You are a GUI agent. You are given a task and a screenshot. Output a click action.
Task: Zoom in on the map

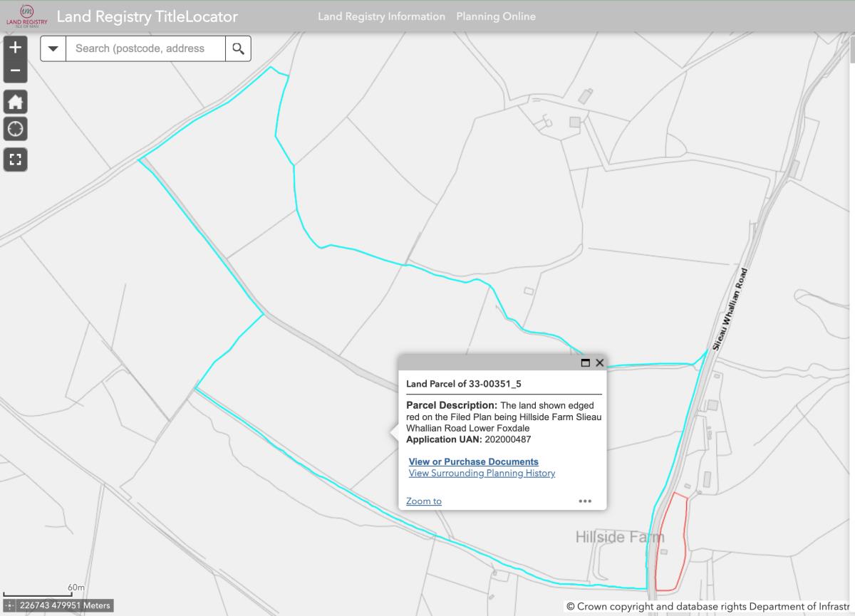(x=16, y=48)
